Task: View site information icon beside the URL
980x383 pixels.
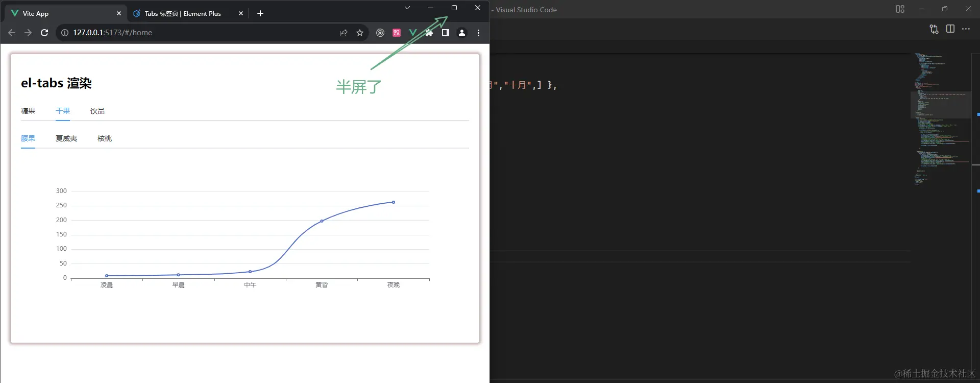Action: 65,33
